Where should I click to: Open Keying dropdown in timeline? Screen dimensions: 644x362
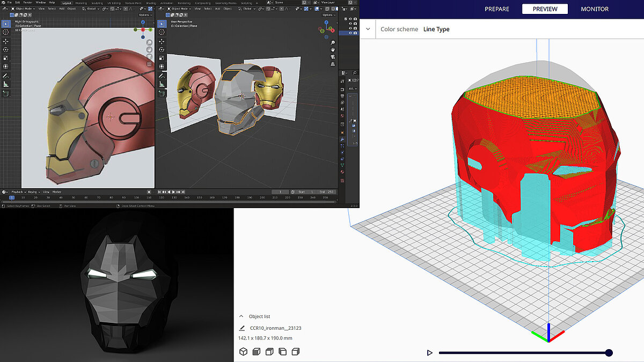coord(33,191)
